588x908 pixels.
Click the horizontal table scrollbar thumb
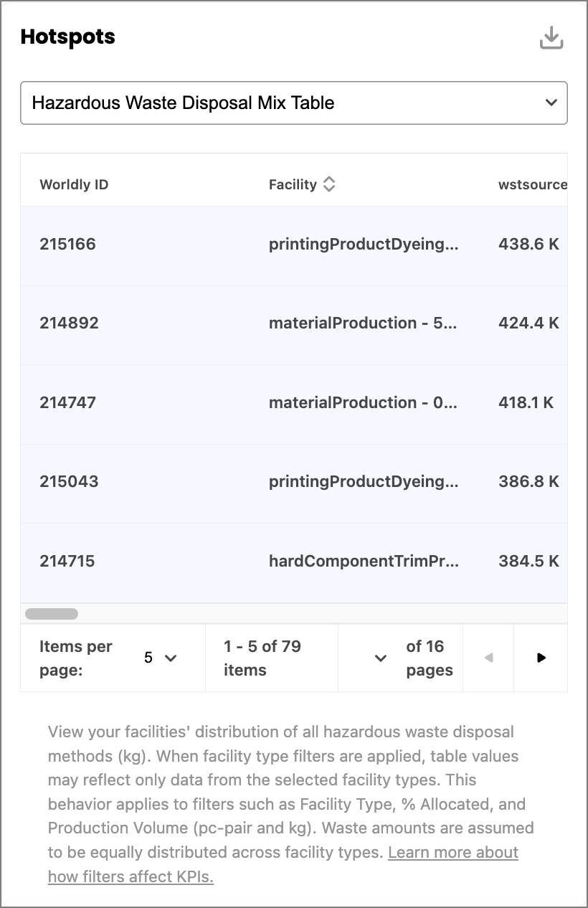tap(52, 614)
